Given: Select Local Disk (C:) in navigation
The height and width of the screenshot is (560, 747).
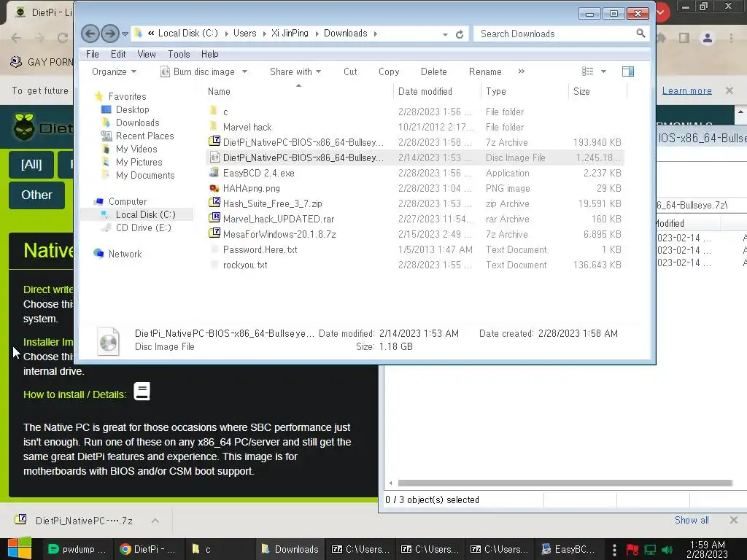Looking at the screenshot, I should coord(145,214).
